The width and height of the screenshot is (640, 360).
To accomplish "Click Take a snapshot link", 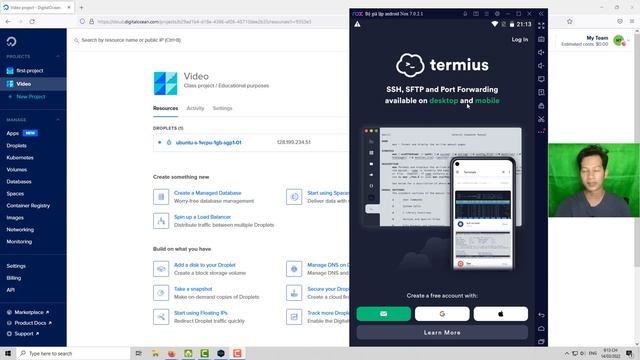I will tap(193, 289).
